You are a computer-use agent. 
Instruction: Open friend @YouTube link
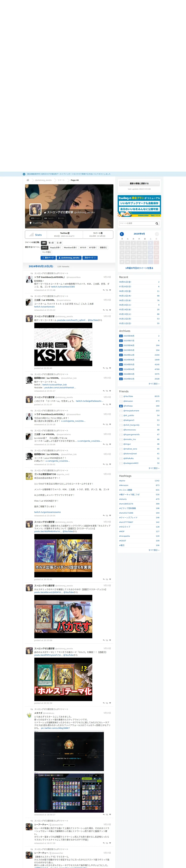(x=128, y=397)
